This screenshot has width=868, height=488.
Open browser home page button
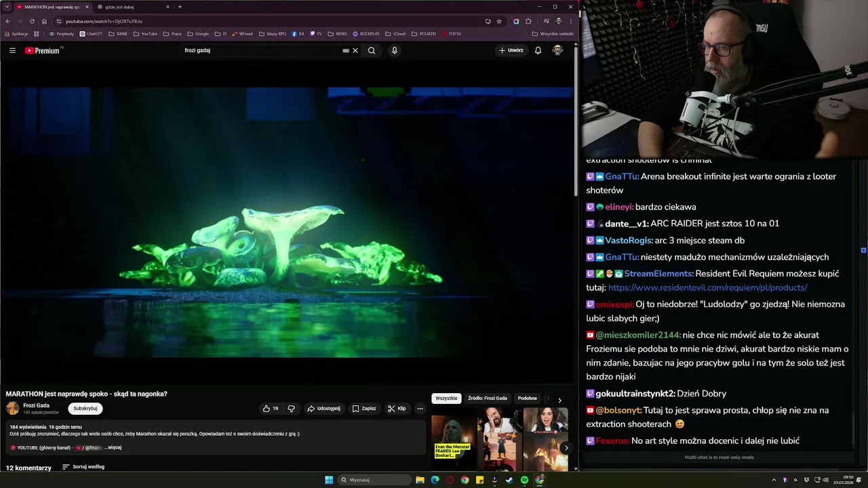tap(44, 21)
